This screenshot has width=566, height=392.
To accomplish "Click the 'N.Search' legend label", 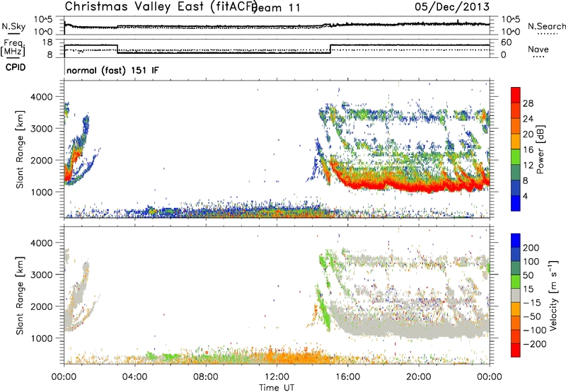I will [x=547, y=26].
